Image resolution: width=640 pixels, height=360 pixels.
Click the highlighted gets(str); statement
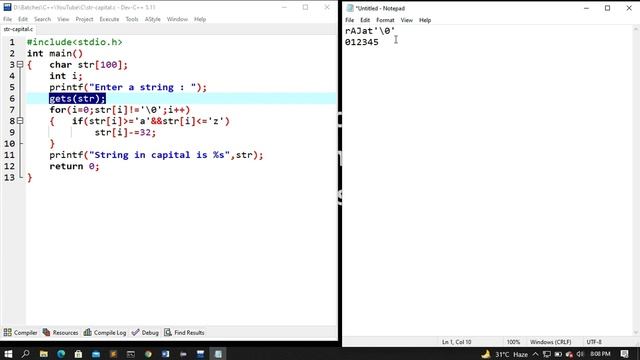(77, 98)
